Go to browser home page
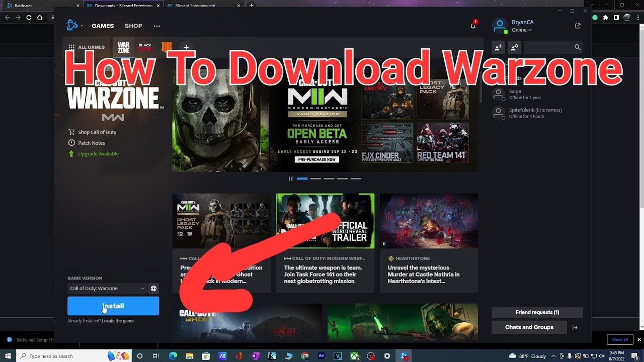The image size is (644, 362). (40, 18)
